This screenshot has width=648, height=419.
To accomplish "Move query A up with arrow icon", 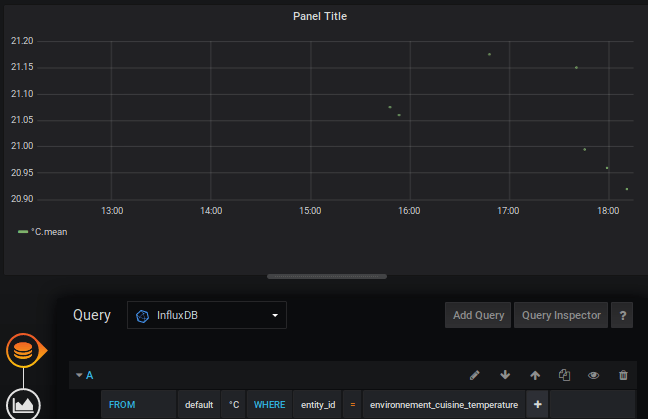I will pyautogui.click(x=535, y=375).
